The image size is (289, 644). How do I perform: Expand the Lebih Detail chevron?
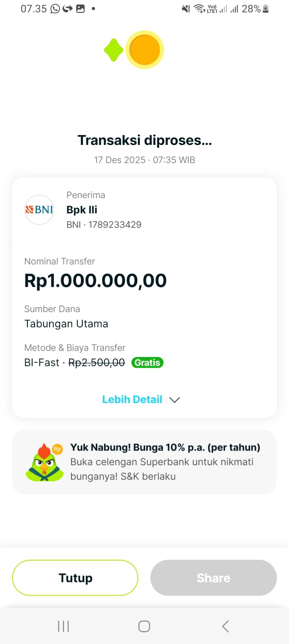175,400
